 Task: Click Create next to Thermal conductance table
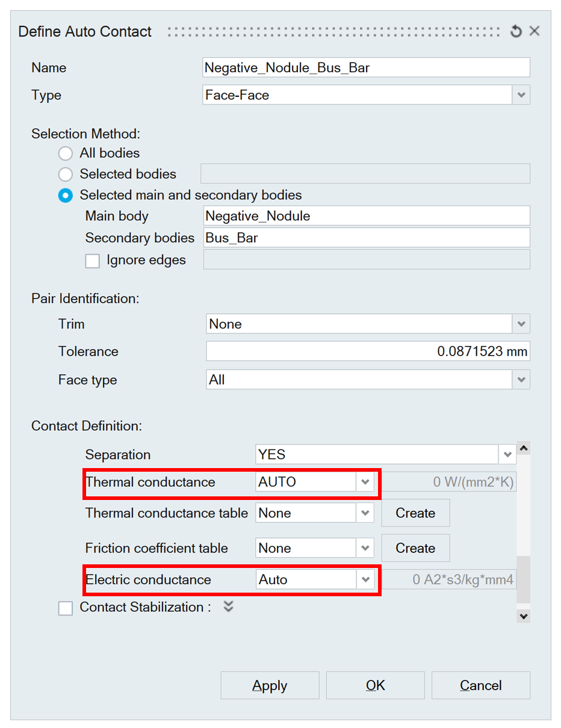[x=415, y=513]
